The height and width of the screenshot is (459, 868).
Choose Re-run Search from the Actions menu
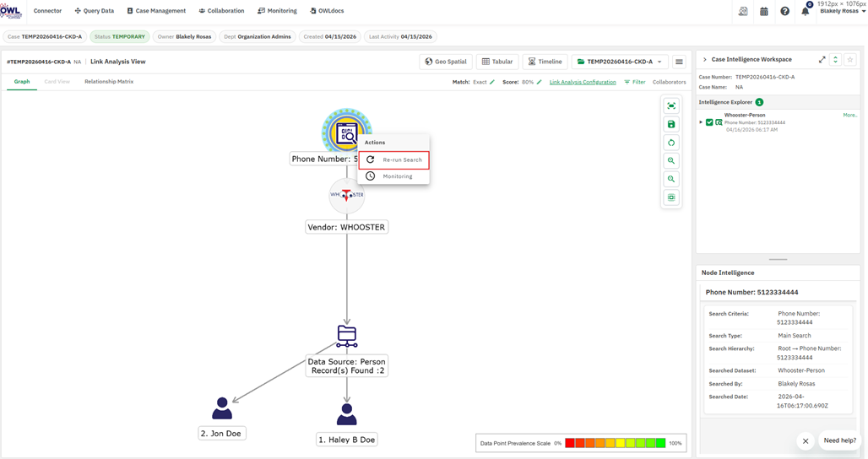[393, 159]
